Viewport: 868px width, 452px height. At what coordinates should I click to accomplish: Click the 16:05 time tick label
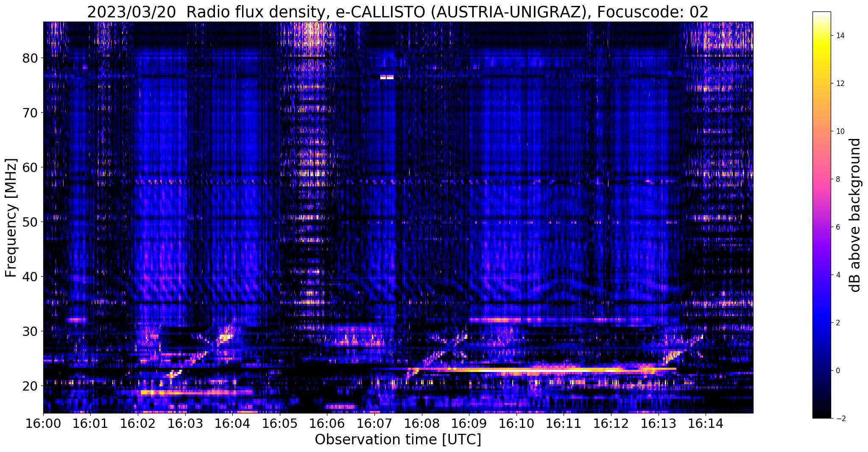[x=280, y=424]
